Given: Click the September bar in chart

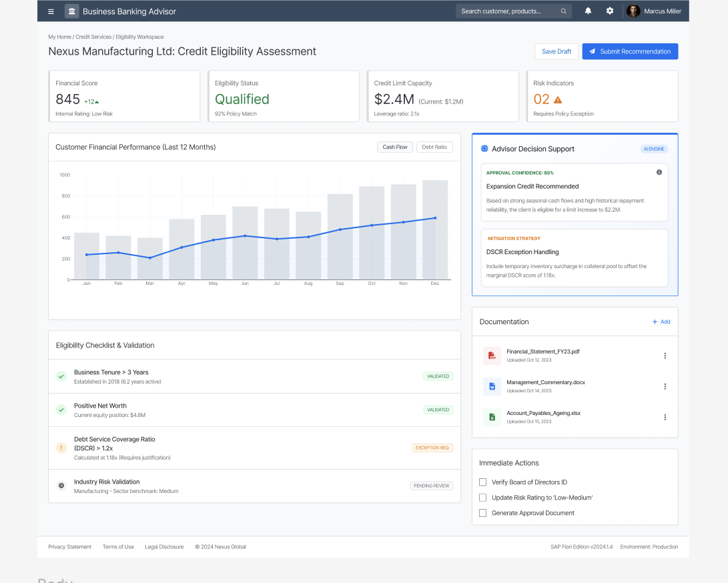Looking at the screenshot, I should 340,237.
